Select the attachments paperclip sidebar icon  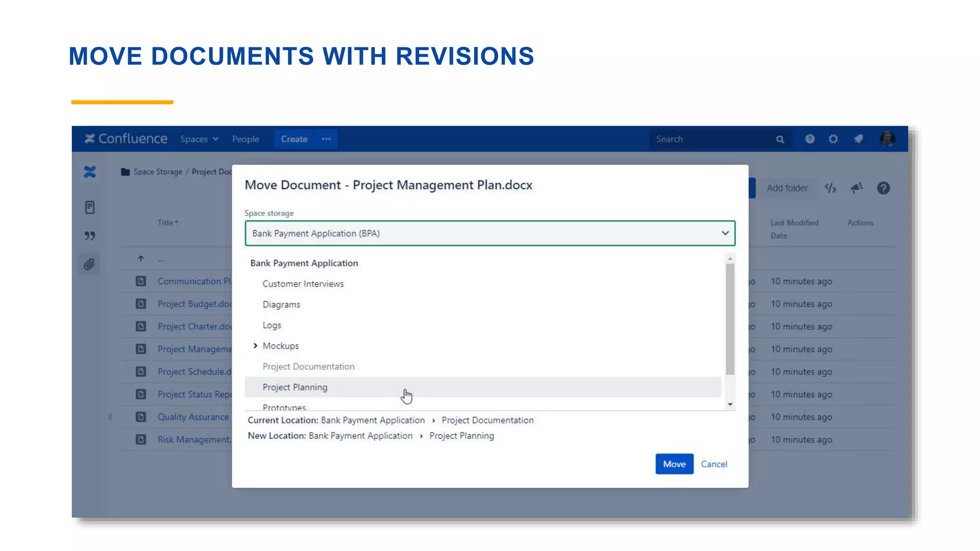coord(89,264)
